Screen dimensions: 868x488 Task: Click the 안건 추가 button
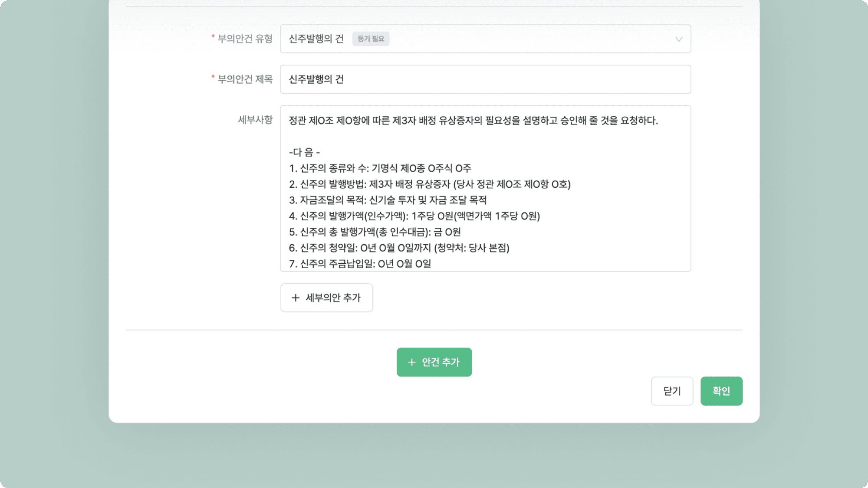tap(434, 362)
